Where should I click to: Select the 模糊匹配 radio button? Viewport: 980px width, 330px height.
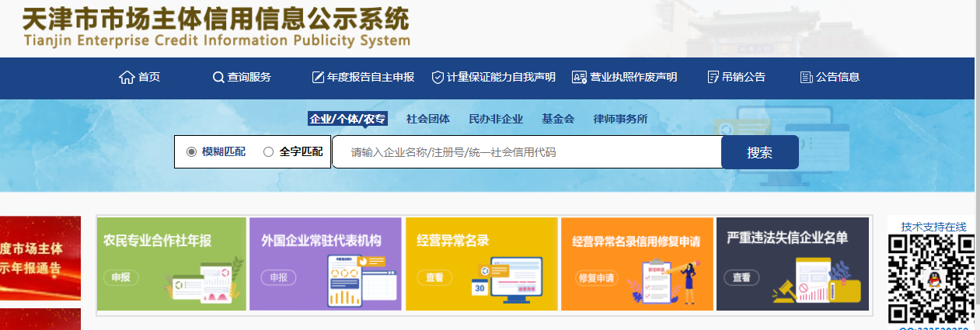tap(191, 152)
